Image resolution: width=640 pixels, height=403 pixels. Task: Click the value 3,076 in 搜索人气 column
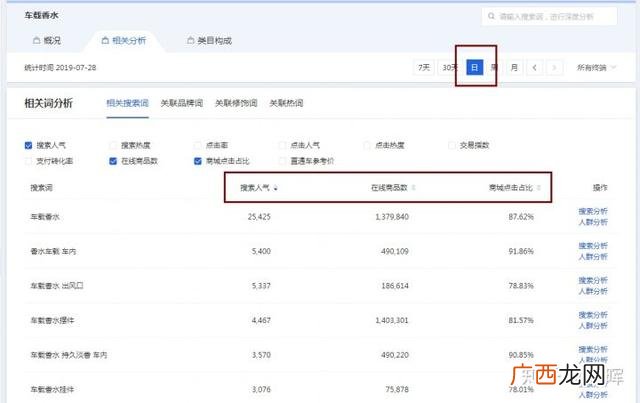click(x=261, y=390)
